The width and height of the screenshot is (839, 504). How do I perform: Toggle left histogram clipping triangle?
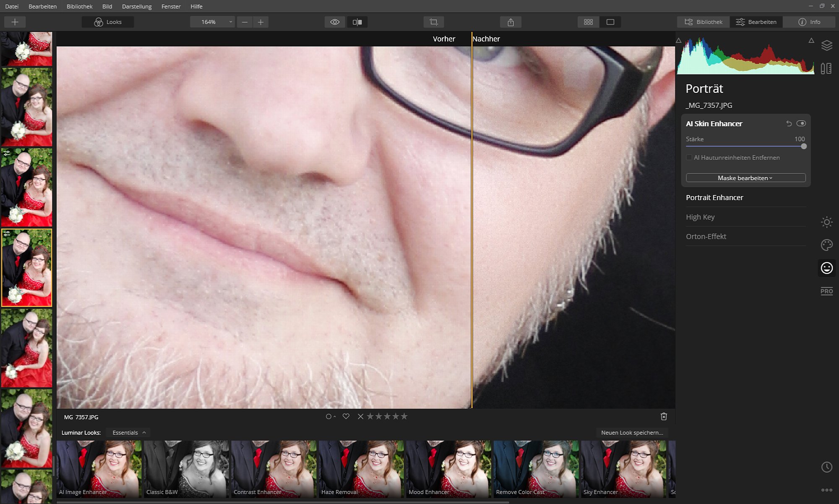coord(678,41)
